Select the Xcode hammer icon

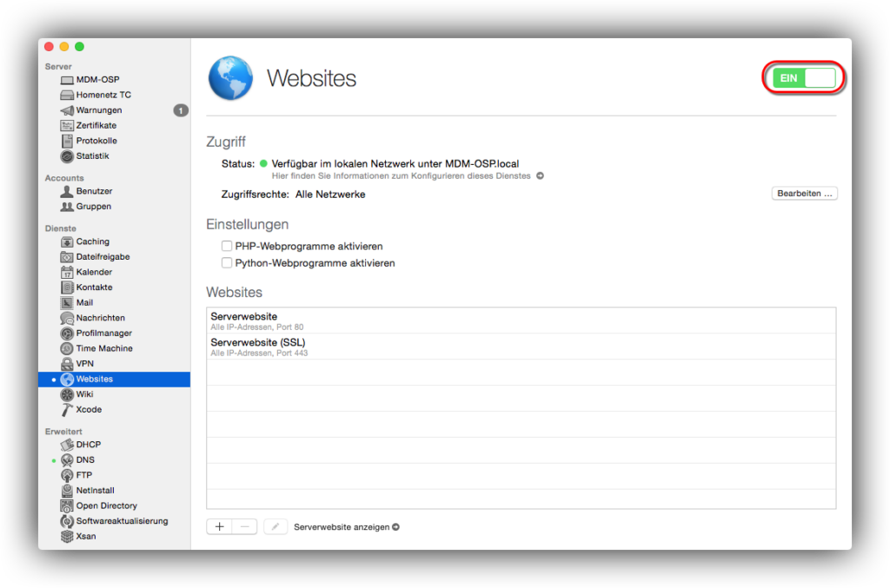point(67,410)
